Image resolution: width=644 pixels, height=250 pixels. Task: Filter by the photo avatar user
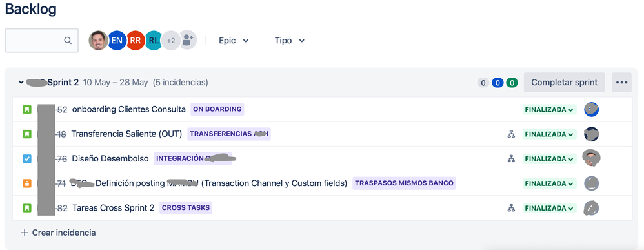[99, 40]
